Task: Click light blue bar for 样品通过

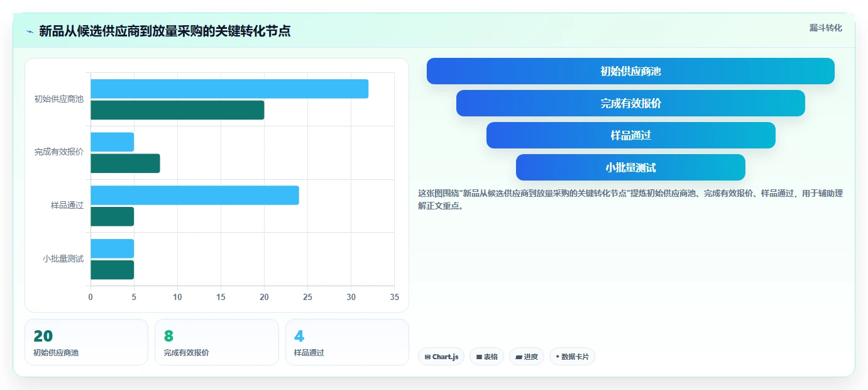Action: point(195,195)
